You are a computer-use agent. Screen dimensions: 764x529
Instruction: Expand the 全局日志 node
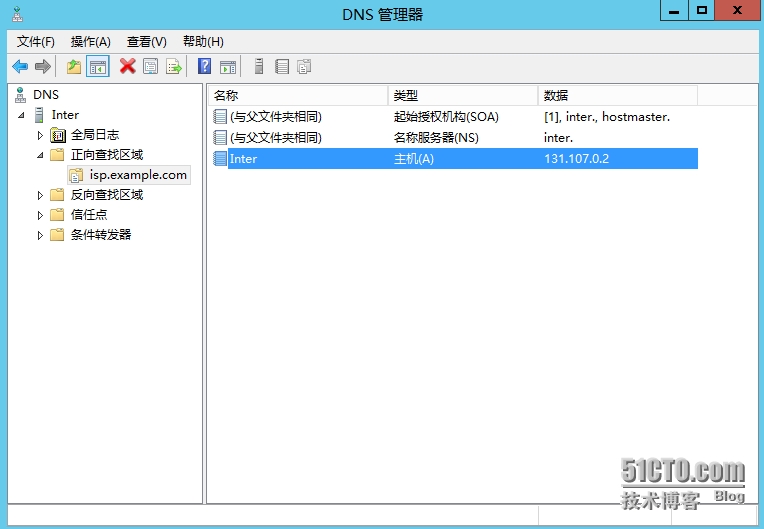(40, 135)
